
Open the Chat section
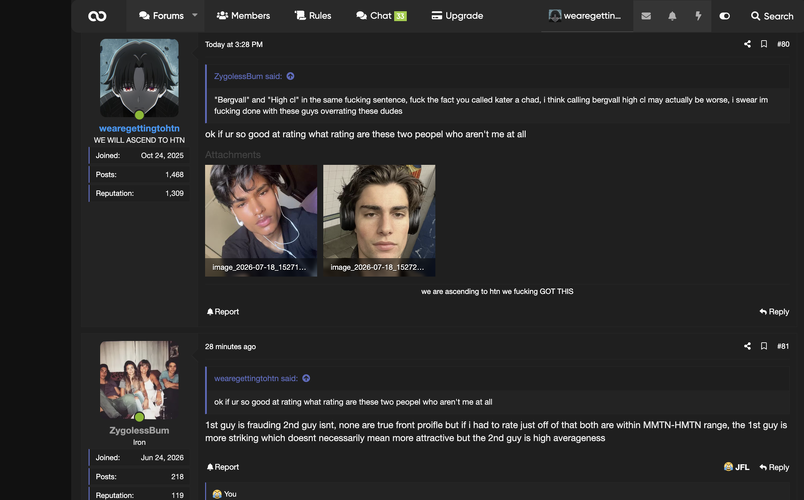pos(374,16)
